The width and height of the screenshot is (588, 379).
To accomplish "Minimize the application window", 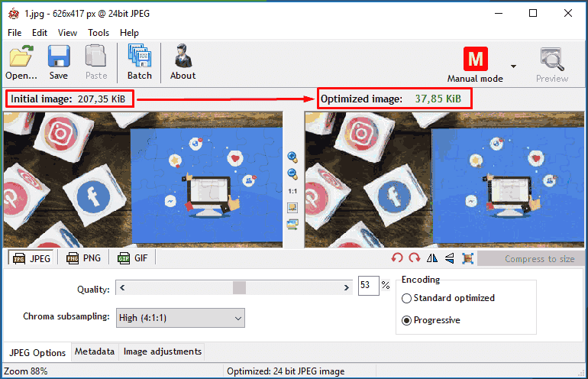I will click(499, 14).
